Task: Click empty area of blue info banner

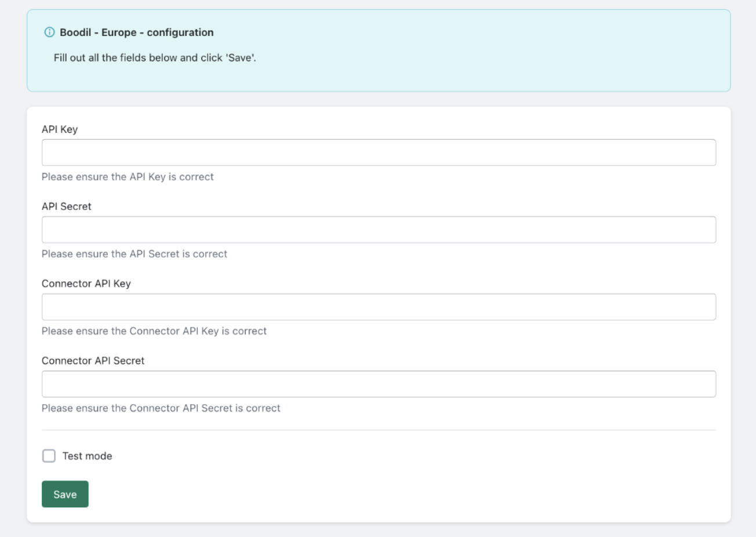Action: pos(493,58)
